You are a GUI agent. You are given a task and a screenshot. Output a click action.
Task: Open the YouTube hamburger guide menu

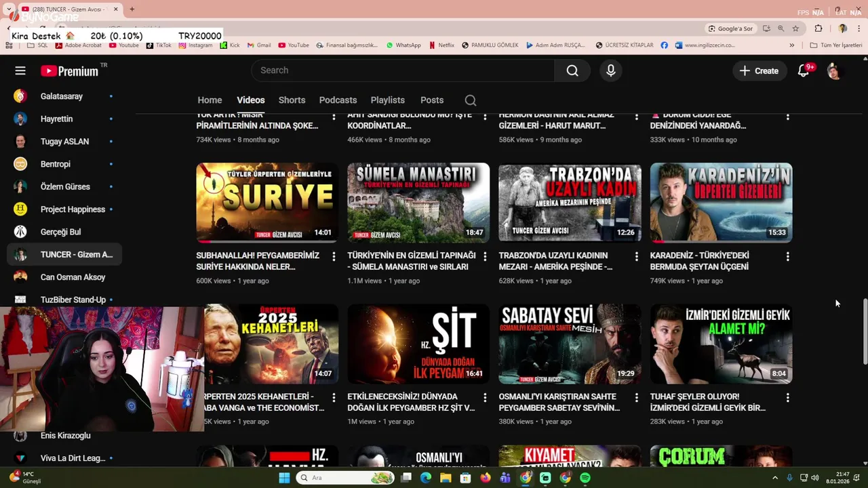(x=20, y=70)
